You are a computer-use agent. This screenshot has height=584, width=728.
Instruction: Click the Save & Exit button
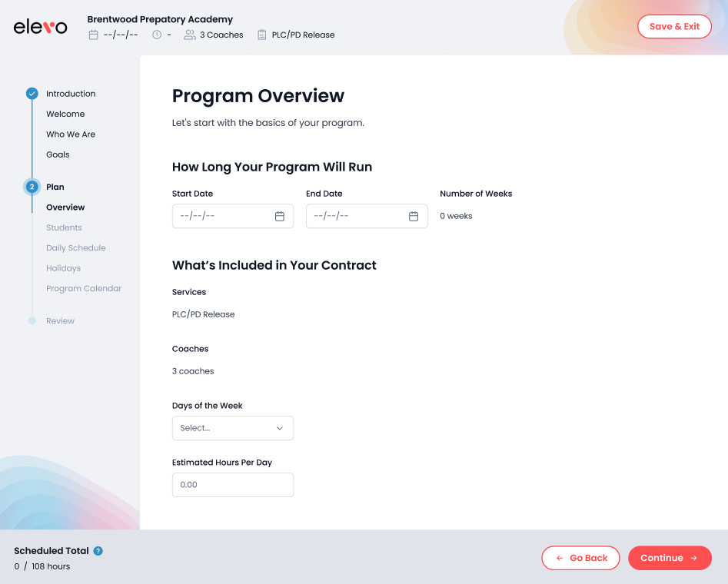point(674,26)
